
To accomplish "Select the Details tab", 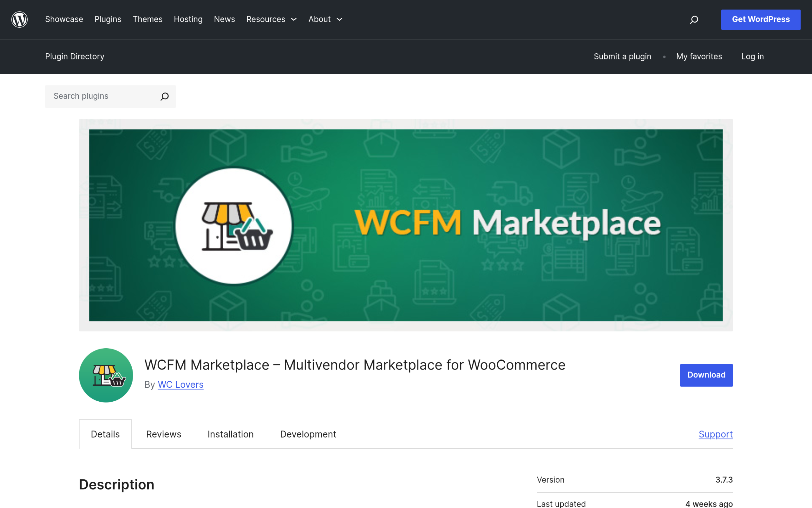I will pos(105,434).
